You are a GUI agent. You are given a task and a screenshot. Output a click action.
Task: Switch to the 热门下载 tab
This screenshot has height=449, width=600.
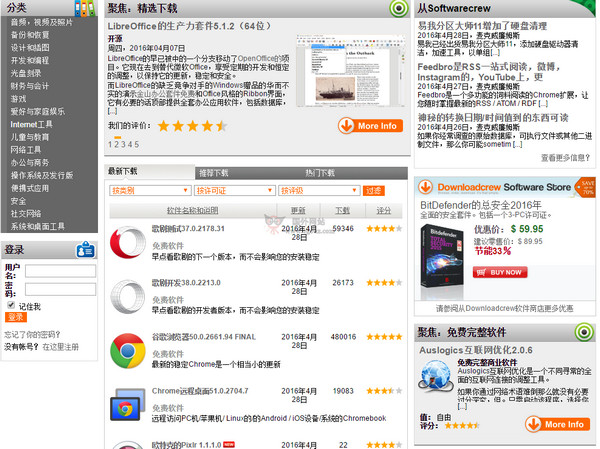point(320,173)
